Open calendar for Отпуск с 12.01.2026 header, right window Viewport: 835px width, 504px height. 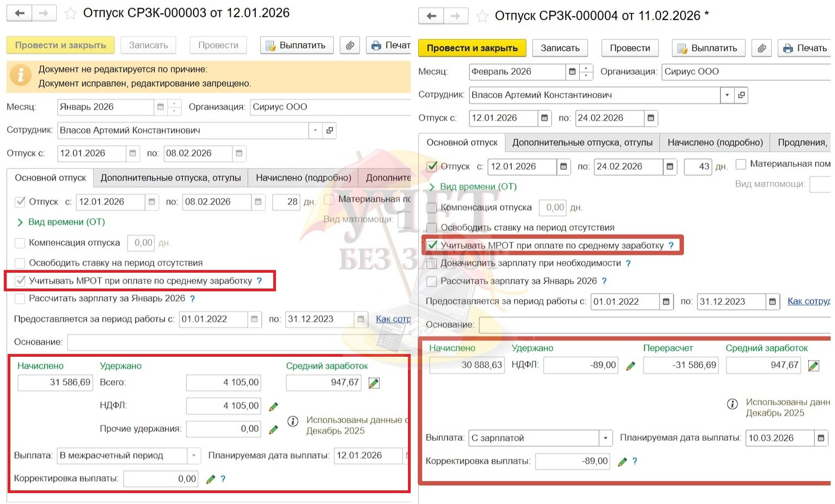click(544, 118)
